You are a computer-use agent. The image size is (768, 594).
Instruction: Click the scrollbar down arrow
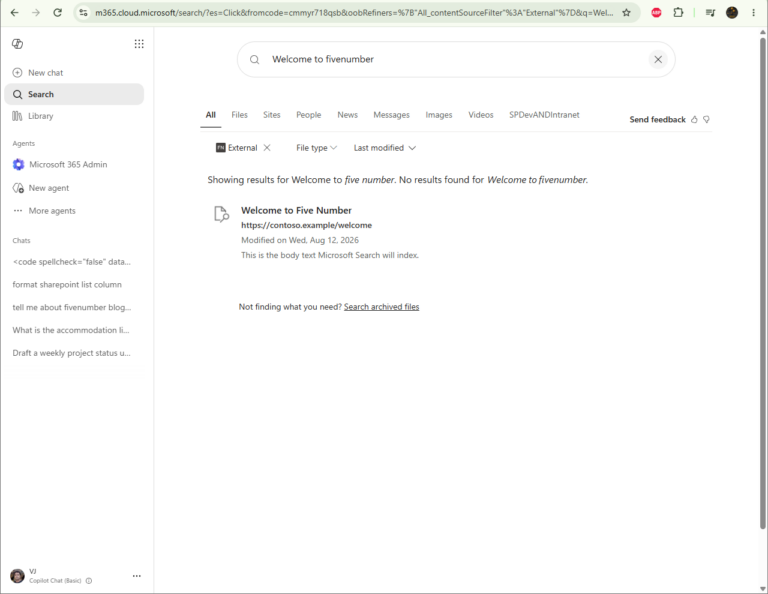point(763,589)
